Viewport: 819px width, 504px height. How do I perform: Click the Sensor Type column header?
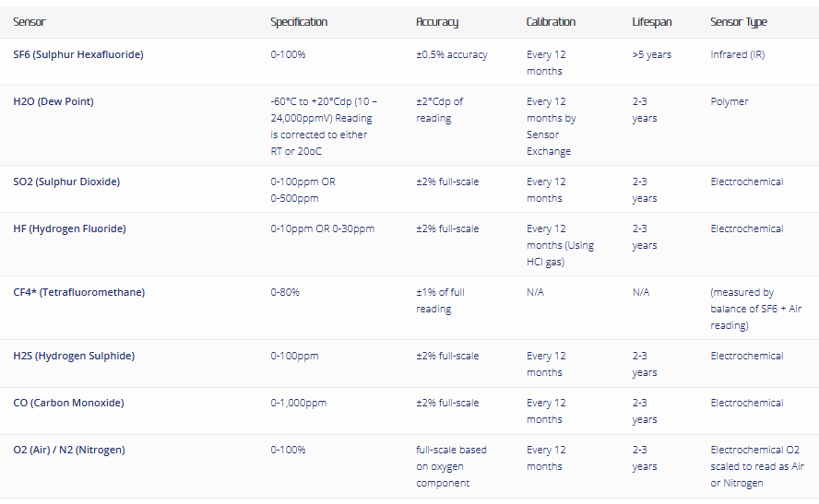[x=738, y=22]
